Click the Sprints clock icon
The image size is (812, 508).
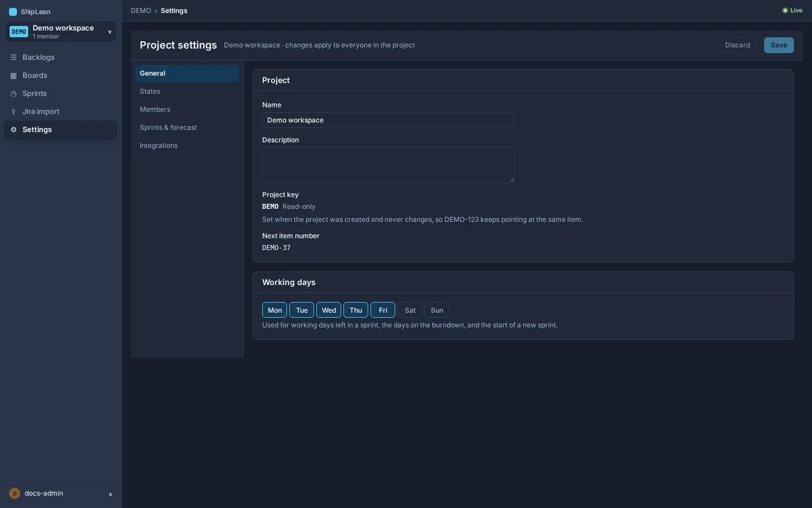point(14,94)
